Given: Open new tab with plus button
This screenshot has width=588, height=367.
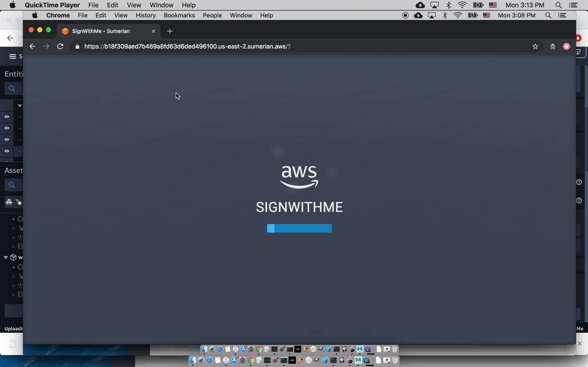Looking at the screenshot, I should point(170,31).
